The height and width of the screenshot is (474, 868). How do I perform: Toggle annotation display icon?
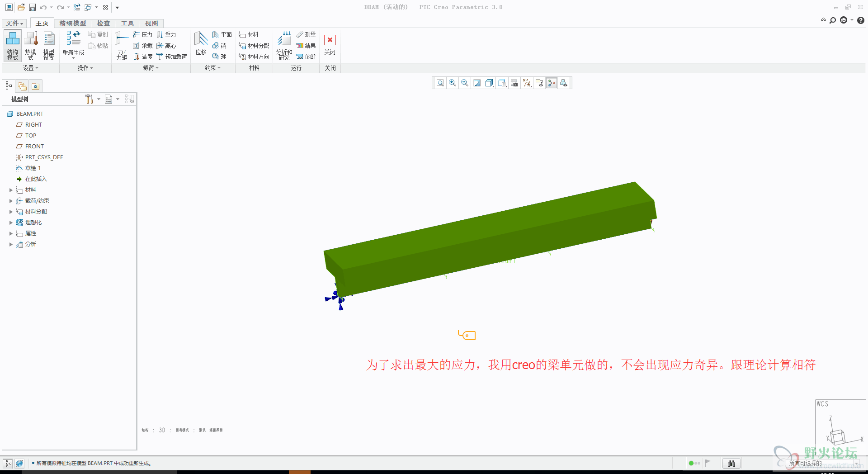539,83
